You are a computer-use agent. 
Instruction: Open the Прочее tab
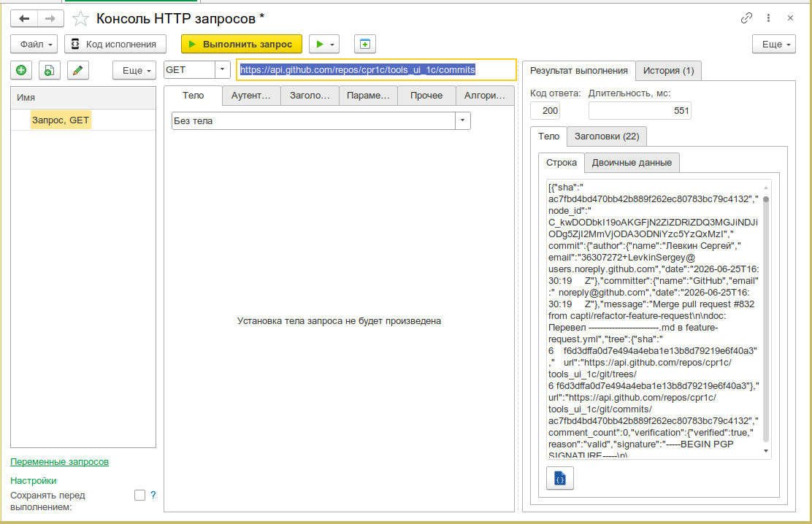(x=426, y=96)
